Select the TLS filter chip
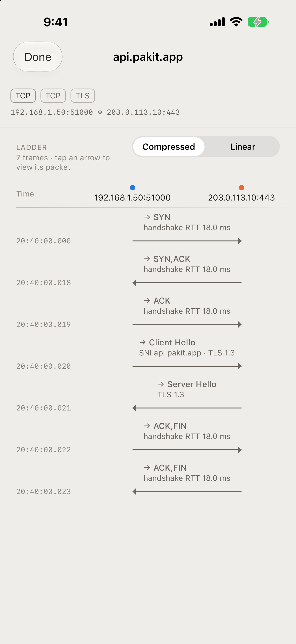This screenshot has height=644, width=296. 83,95
